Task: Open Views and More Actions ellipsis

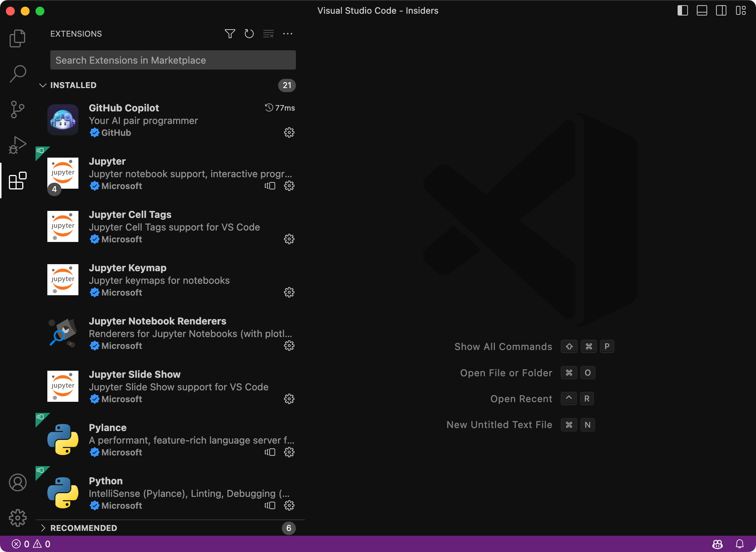Action: coord(287,34)
